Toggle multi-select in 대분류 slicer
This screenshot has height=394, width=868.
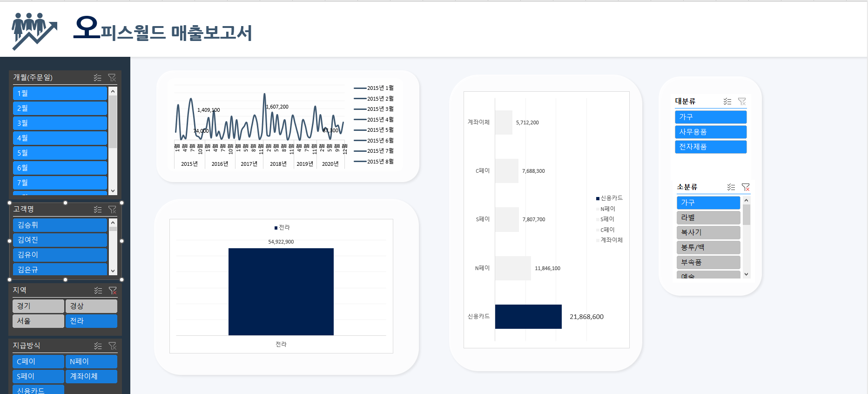tap(727, 102)
